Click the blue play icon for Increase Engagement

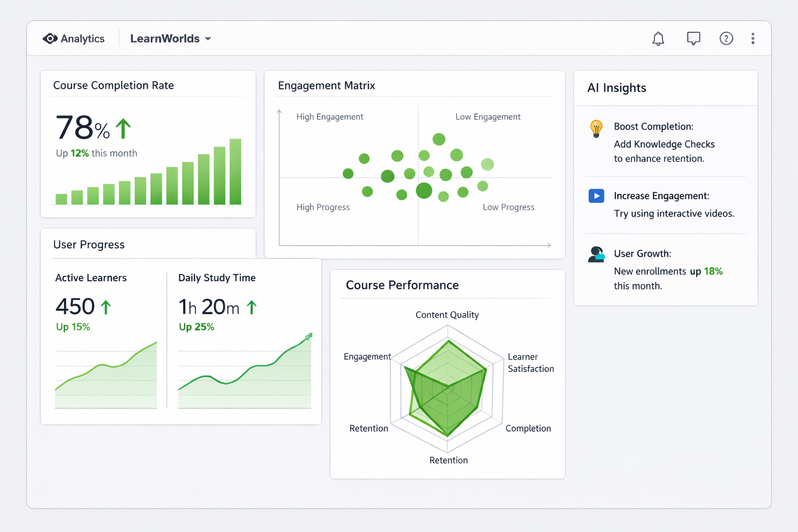point(596,196)
